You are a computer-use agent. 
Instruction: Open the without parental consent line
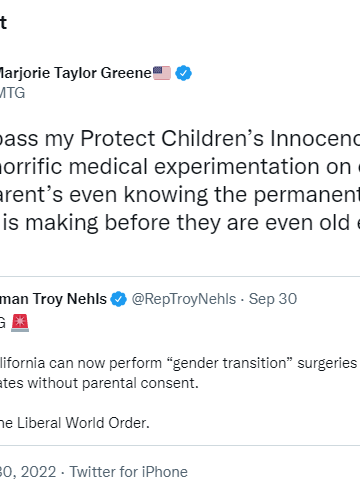point(99,383)
